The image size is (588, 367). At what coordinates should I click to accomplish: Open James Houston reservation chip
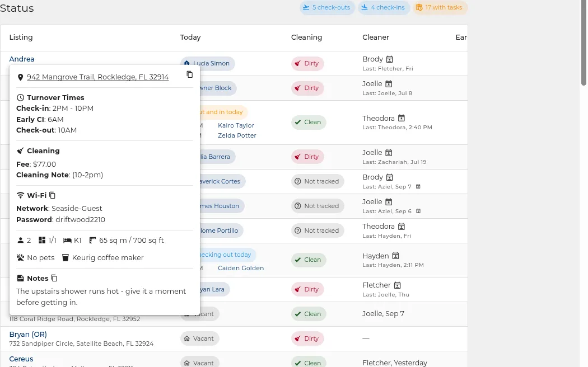(221, 206)
